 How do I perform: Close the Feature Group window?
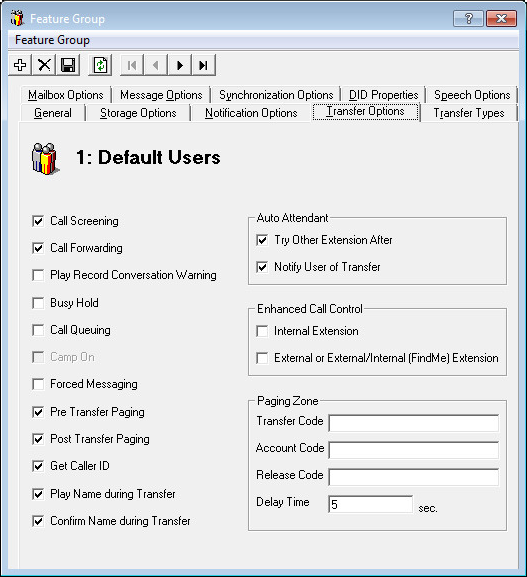501,18
